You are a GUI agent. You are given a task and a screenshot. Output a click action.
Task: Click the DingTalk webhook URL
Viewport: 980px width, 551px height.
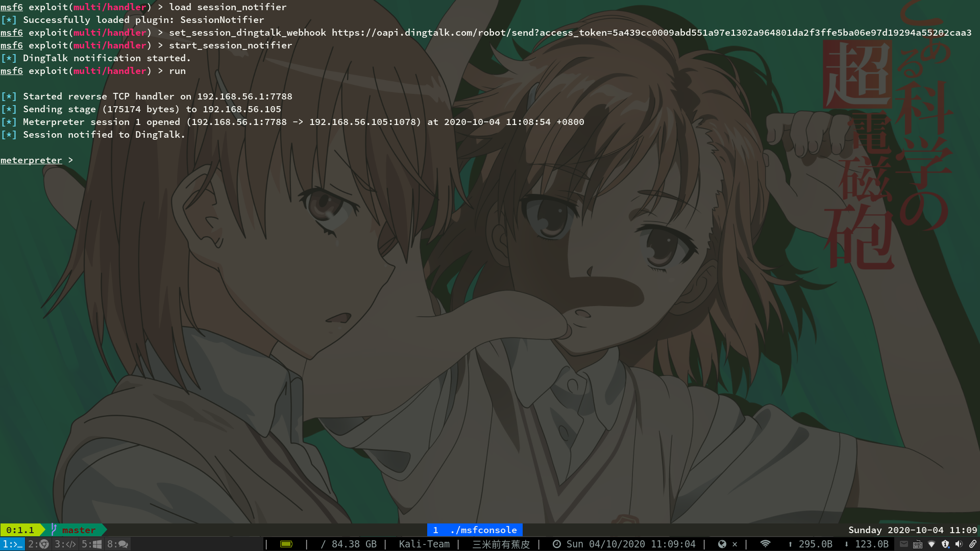pyautogui.click(x=652, y=33)
